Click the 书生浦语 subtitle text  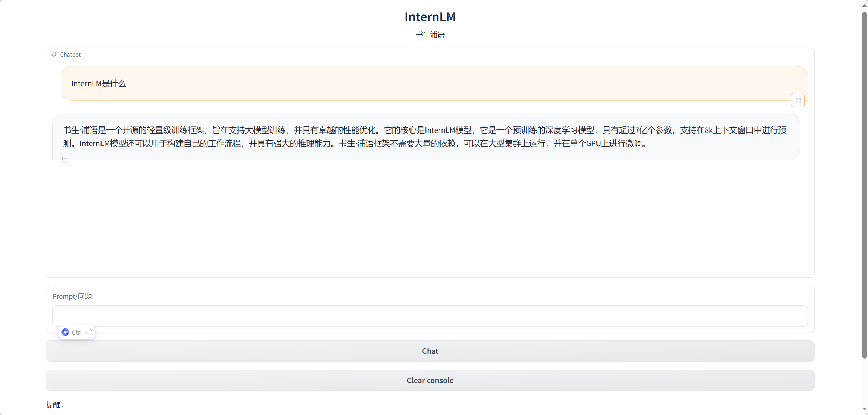(430, 35)
